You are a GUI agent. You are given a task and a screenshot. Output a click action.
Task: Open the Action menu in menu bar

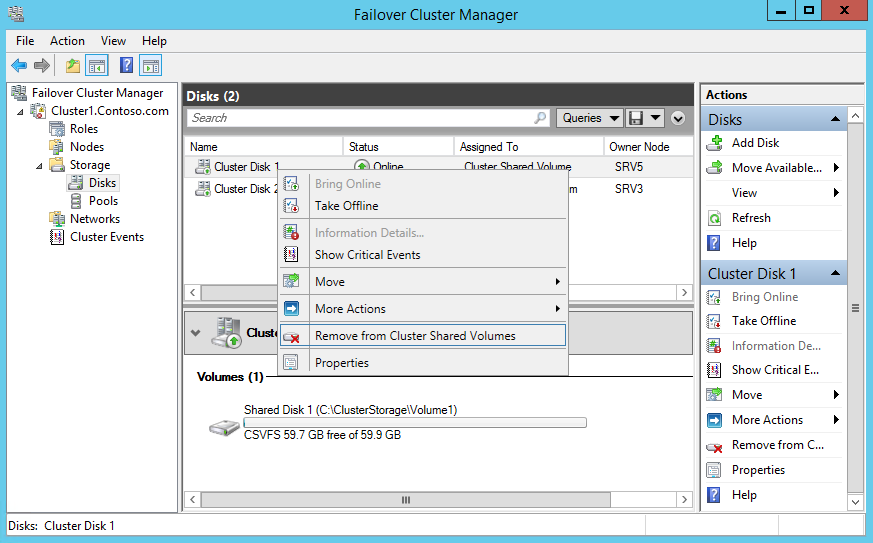click(x=67, y=41)
